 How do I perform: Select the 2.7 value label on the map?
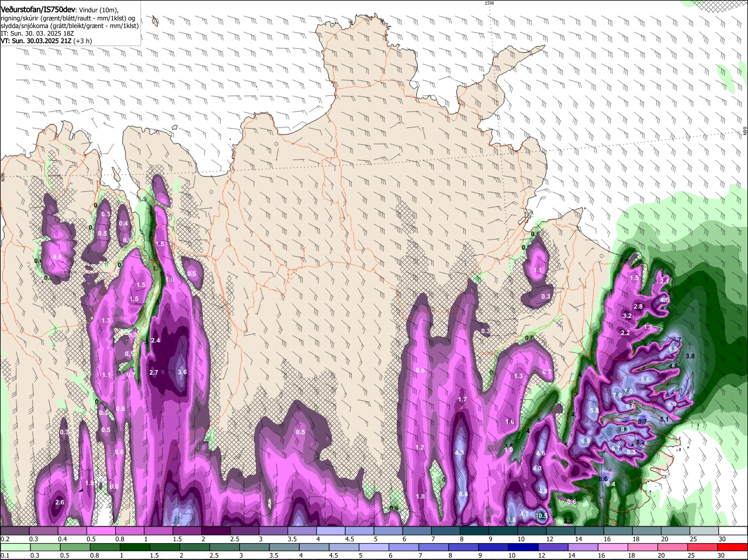pos(154,372)
